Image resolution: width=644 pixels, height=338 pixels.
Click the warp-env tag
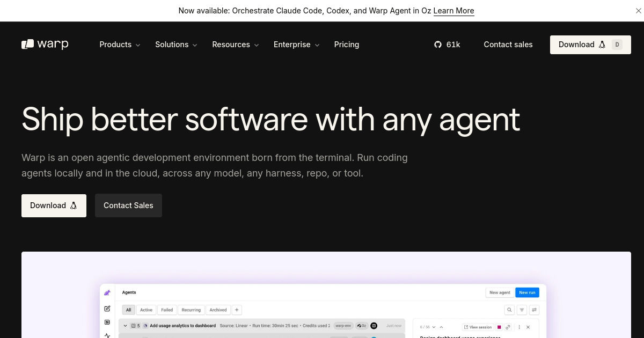pyautogui.click(x=343, y=326)
